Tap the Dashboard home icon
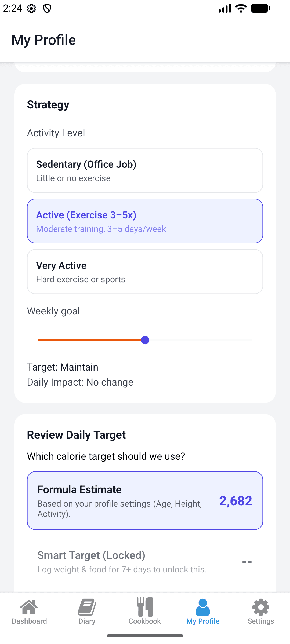Image resolution: width=290 pixels, height=644 pixels. pos(29,607)
